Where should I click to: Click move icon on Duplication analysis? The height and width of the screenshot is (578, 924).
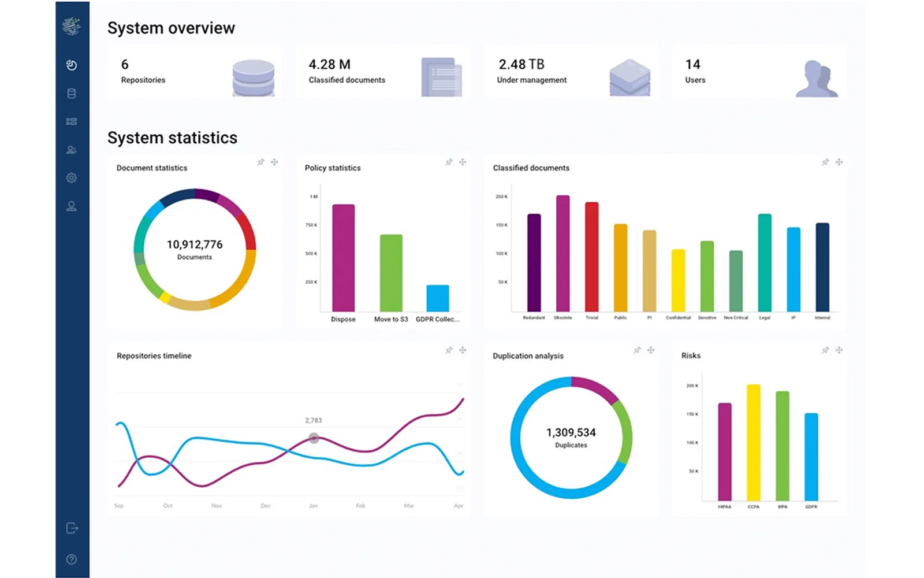(x=651, y=350)
